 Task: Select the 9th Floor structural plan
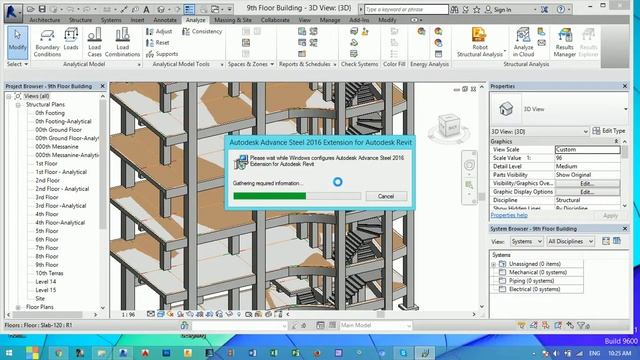tap(47, 264)
